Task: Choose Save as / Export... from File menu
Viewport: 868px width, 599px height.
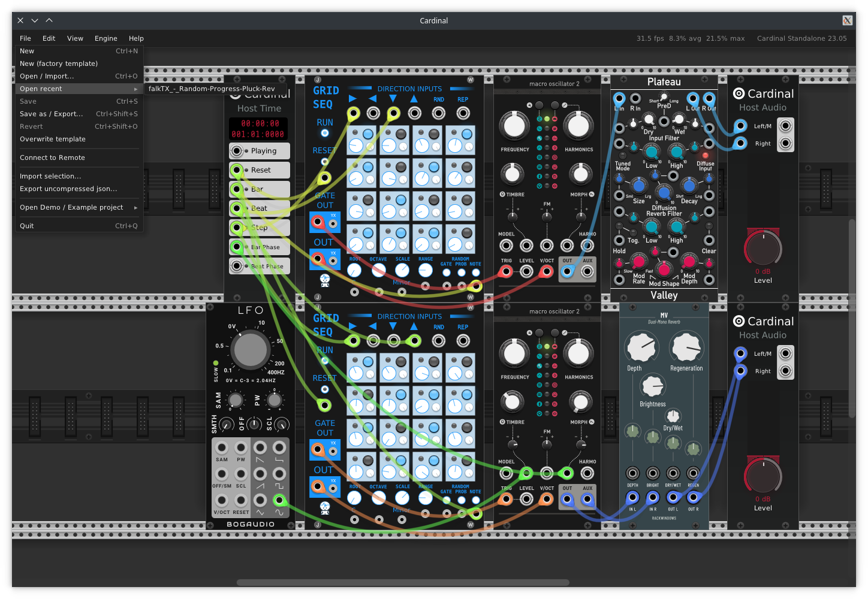Action: [x=79, y=114]
